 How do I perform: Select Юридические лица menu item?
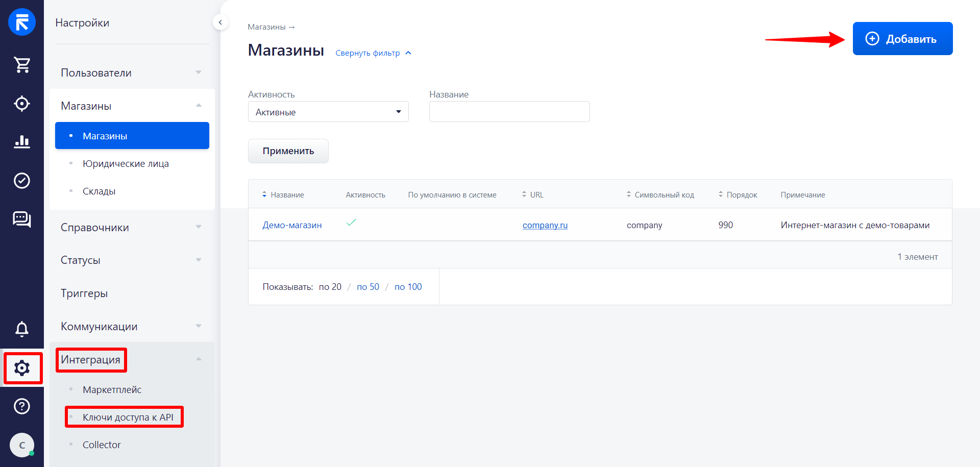click(x=126, y=164)
